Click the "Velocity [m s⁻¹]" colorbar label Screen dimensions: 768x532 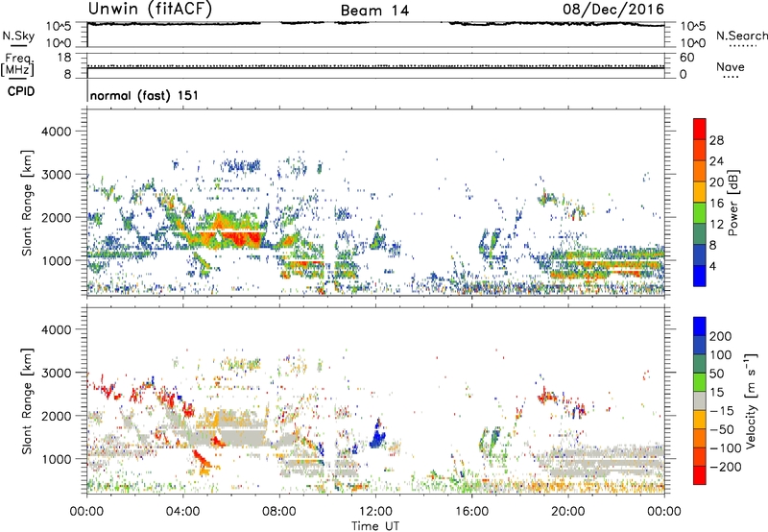(751, 400)
